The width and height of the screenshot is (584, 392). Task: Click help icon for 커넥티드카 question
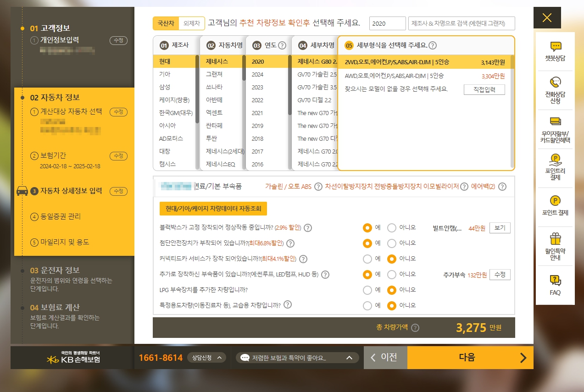[x=303, y=259]
